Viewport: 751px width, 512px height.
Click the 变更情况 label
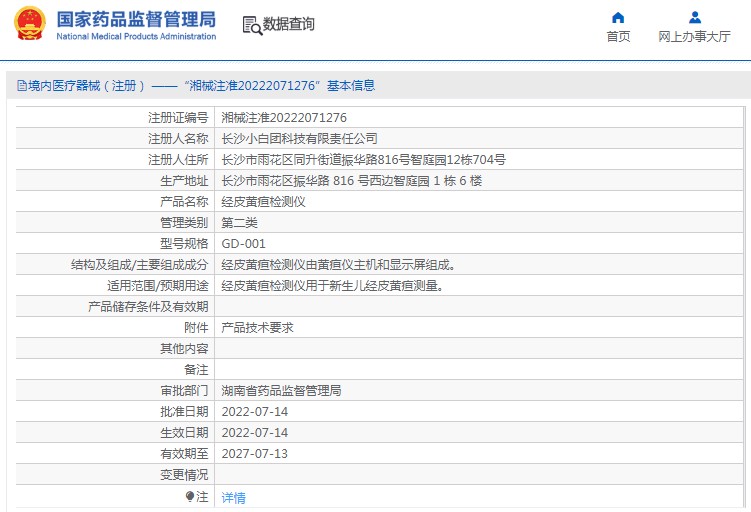[184, 475]
